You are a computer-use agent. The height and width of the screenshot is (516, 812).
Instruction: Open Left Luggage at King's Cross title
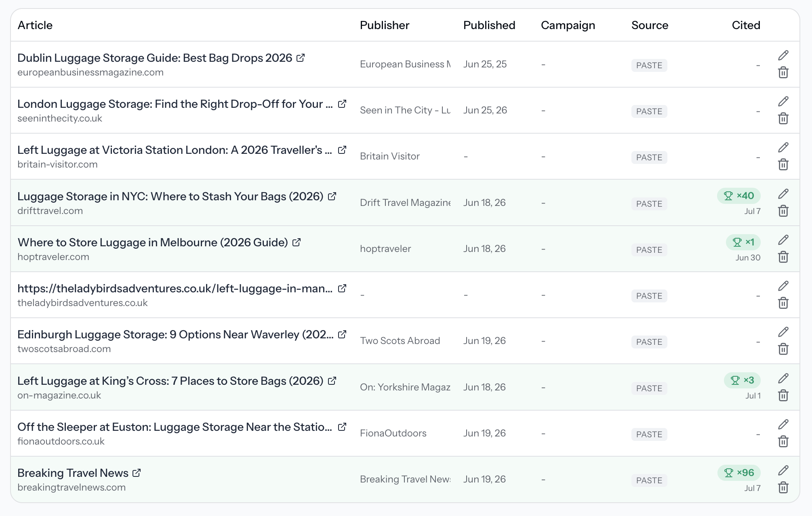[x=170, y=381]
